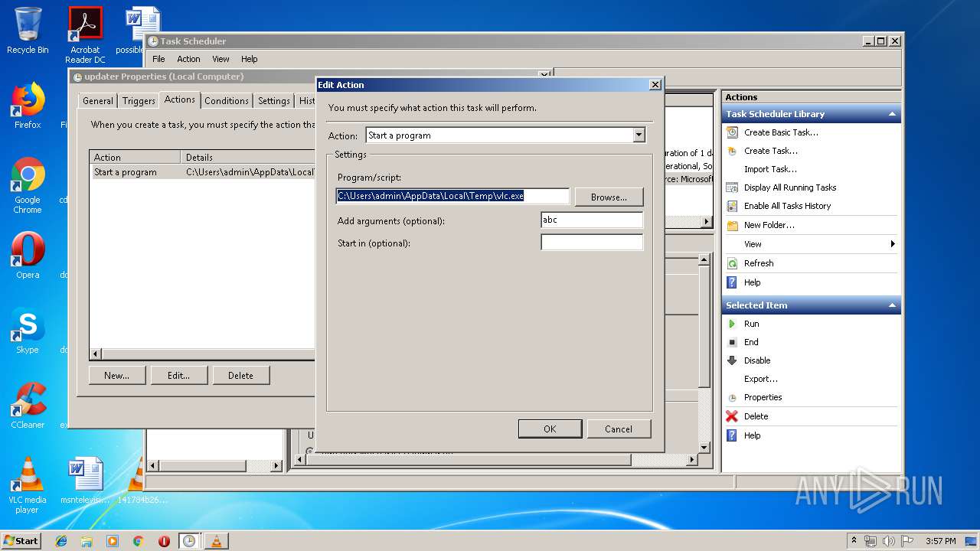Viewport: 980px width, 551px height.
Task: Click the red Delete icon
Action: pyautogui.click(x=732, y=416)
